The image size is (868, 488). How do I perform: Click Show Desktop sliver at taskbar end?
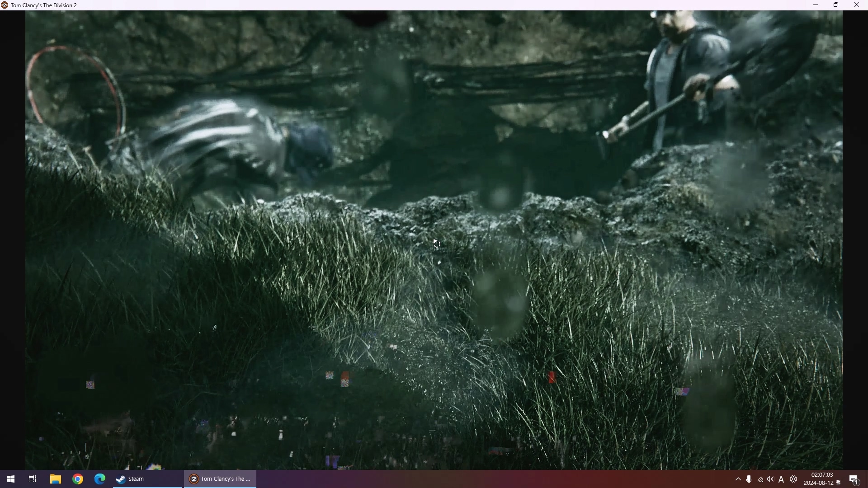tap(866, 479)
